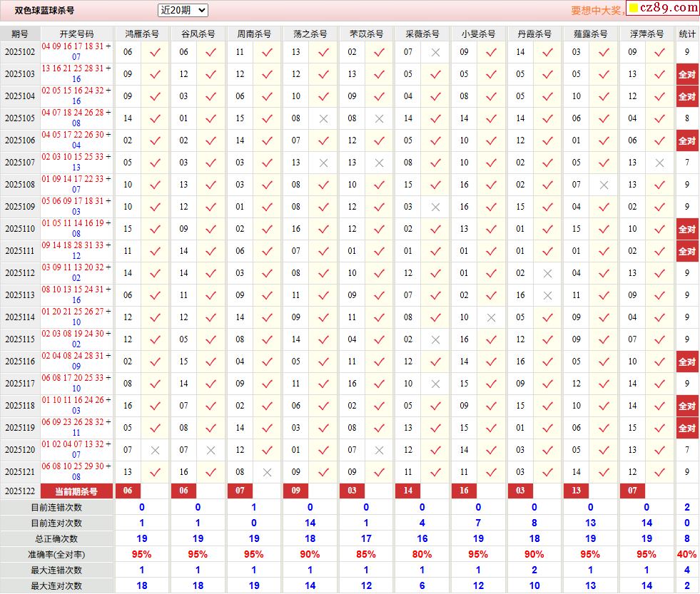This screenshot has height=594, width=700.
Task: Click the cz89.com site logo
Action: 663,8
